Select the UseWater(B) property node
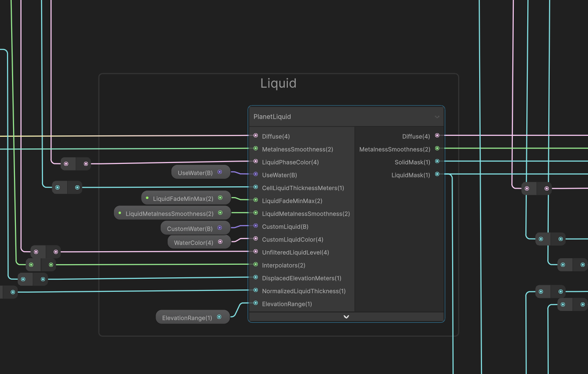588x374 pixels. point(195,173)
